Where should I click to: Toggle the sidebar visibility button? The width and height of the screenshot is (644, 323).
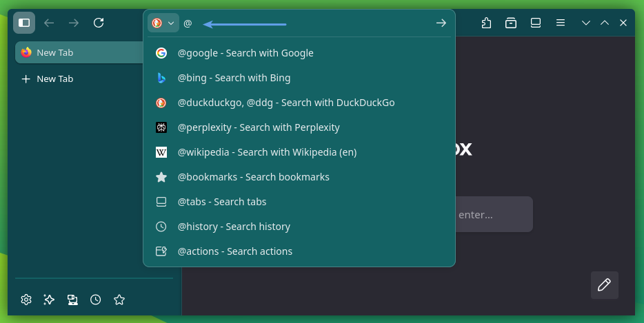24,23
